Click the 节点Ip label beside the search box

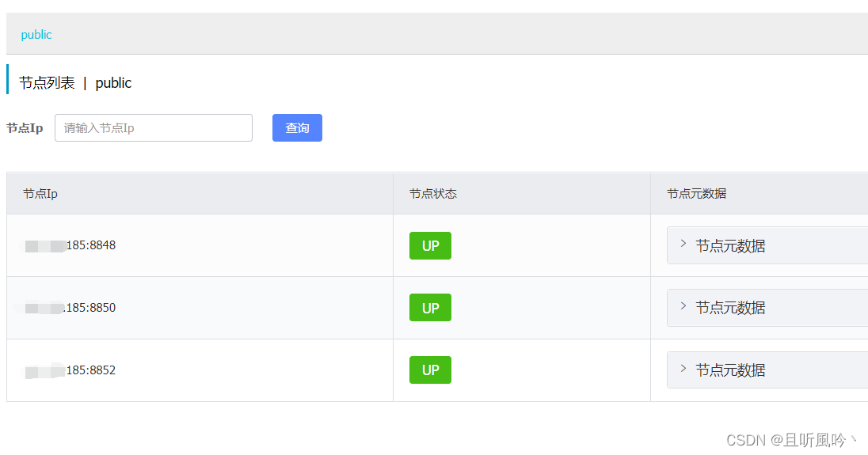pyautogui.click(x=25, y=128)
